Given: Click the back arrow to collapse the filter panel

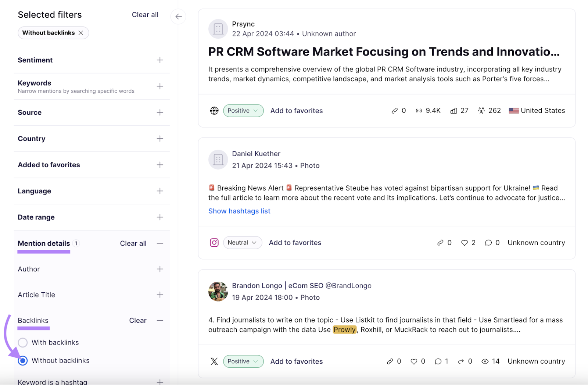Looking at the screenshot, I should coord(178,16).
